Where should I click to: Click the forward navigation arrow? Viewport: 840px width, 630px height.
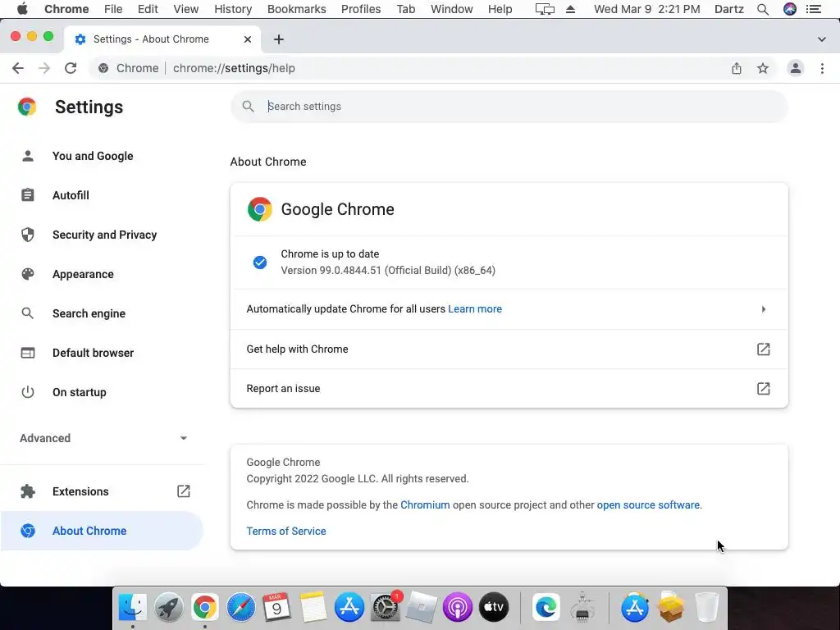click(44, 68)
